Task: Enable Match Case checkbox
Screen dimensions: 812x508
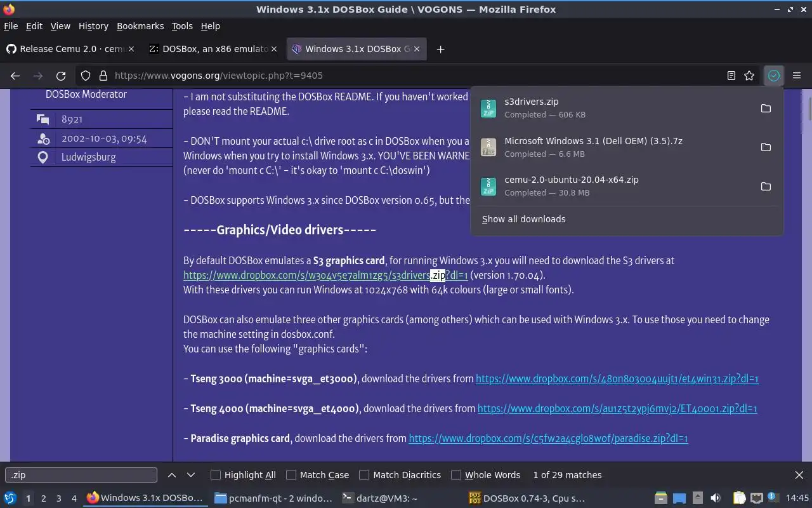Action: (291, 475)
